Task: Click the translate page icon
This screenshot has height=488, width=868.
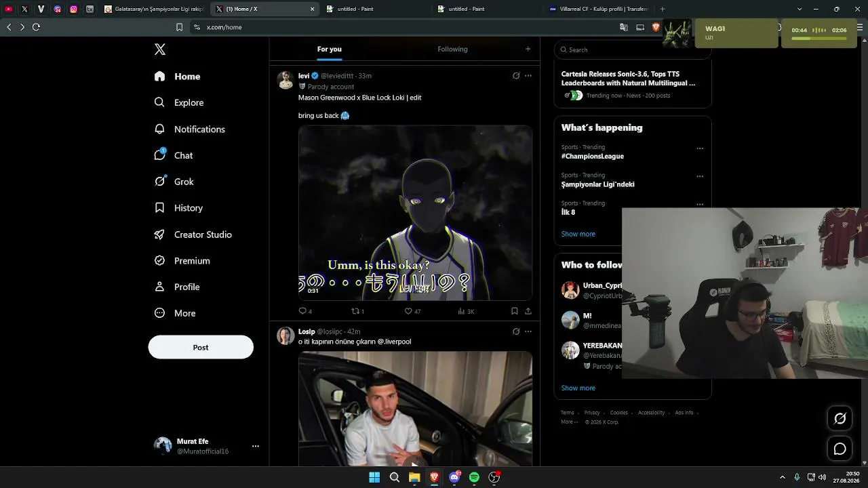Action: click(624, 27)
